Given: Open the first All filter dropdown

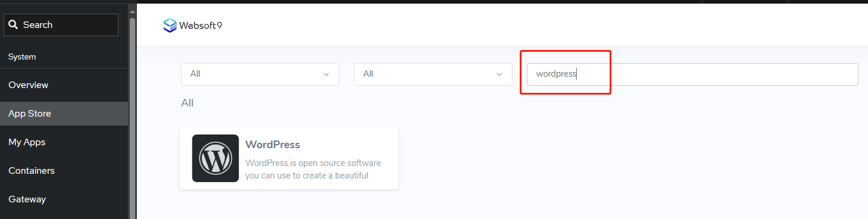Looking at the screenshot, I should coord(260,74).
